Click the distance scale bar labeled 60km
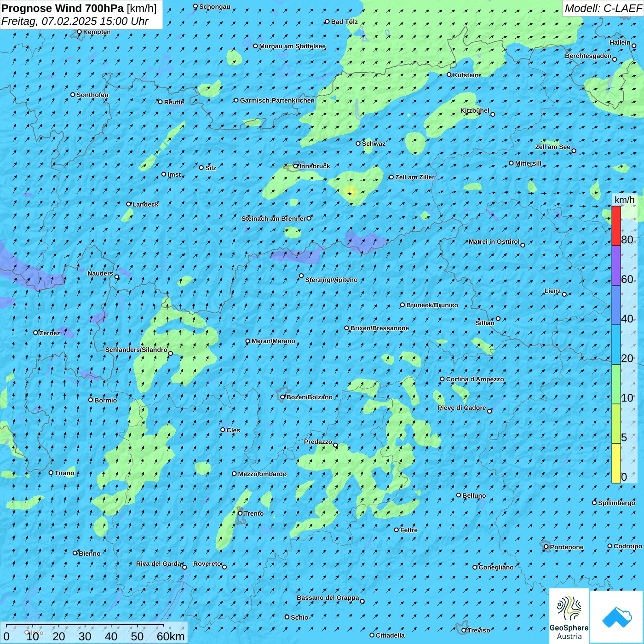The width and height of the screenshot is (644, 644). click(x=94, y=633)
